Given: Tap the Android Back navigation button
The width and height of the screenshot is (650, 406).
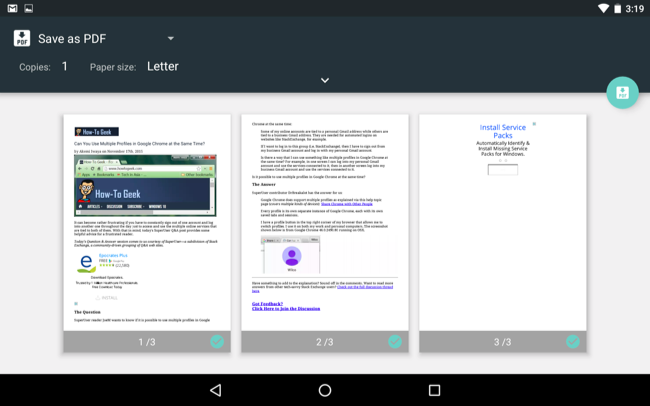Looking at the screenshot, I should tap(216, 390).
